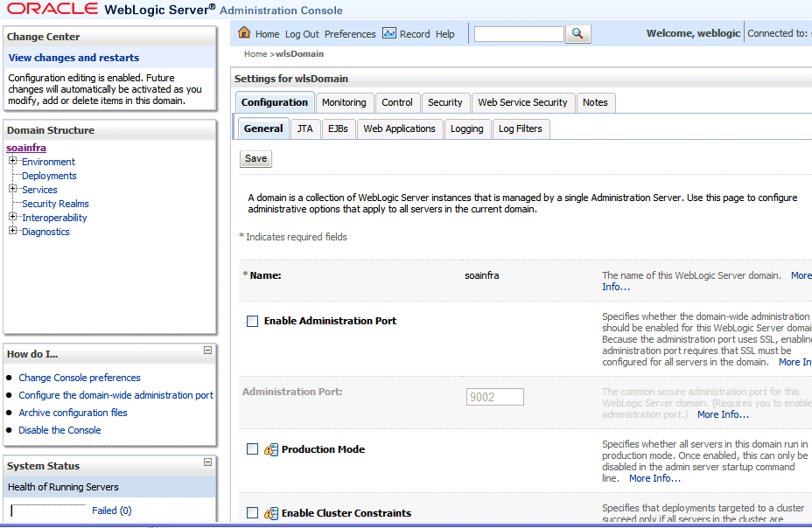
Task: Collapse the System Status panel
Action: click(x=207, y=462)
